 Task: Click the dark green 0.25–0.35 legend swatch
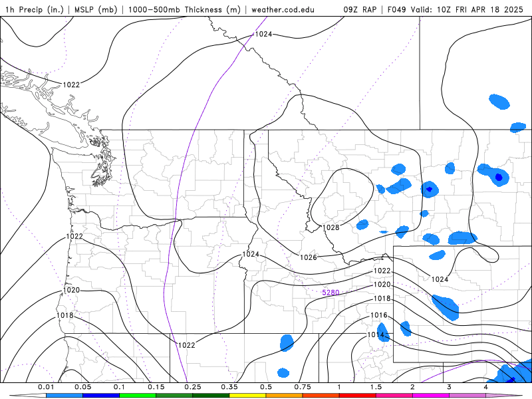(211, 396)
